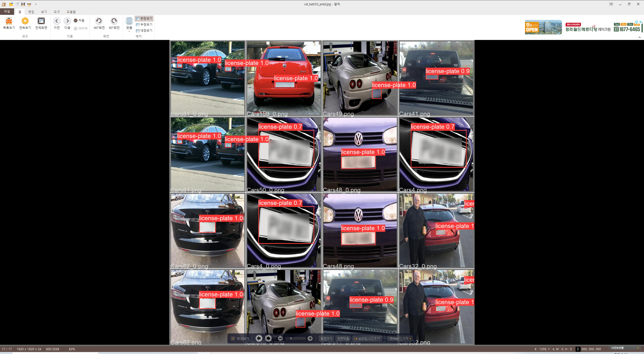Switch to the 도구 tools tab
The width and height of the screenshot is (644, 354).
[x=57, y=12]
